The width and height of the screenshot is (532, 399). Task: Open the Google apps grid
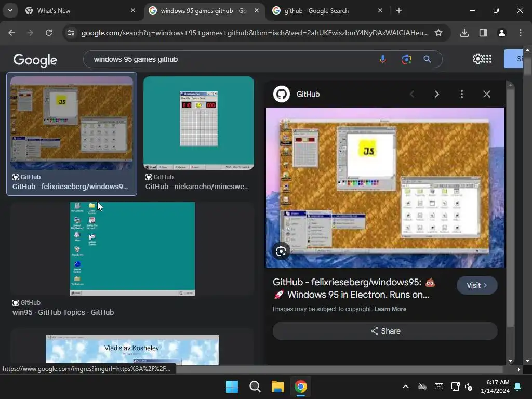pyautogui.click(x=487, y=59)
